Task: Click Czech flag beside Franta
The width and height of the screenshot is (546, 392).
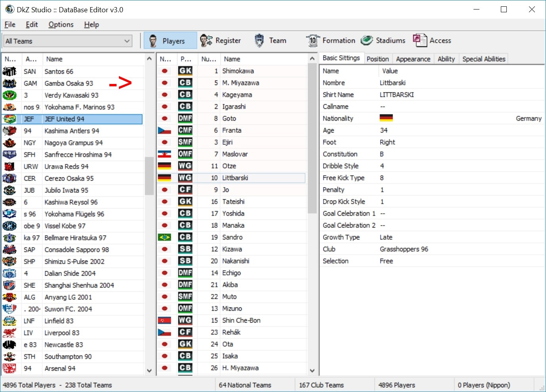Action: click(164, 130)
